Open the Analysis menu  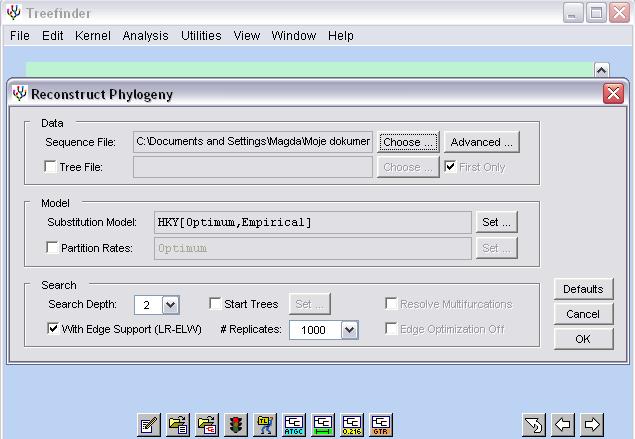point(145,36)
